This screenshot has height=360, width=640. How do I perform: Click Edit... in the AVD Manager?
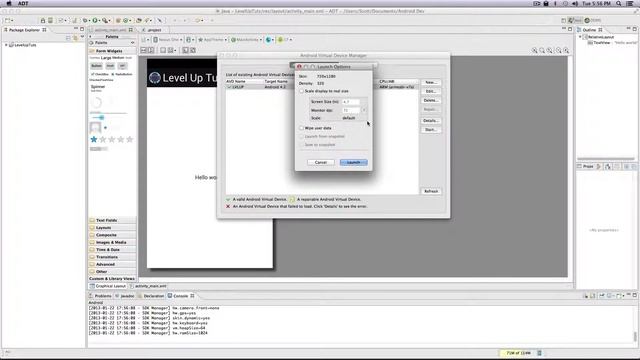[431, 91]
